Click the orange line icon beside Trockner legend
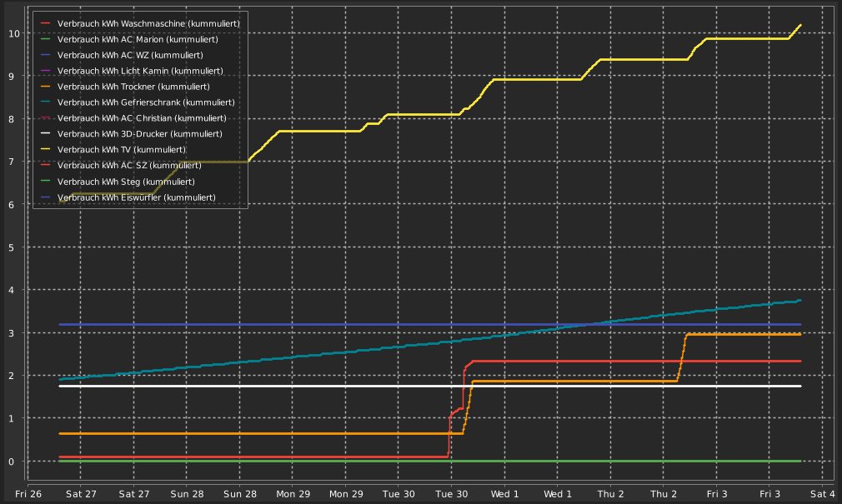Viewport: 842px width, 504px height. (46, 87)
